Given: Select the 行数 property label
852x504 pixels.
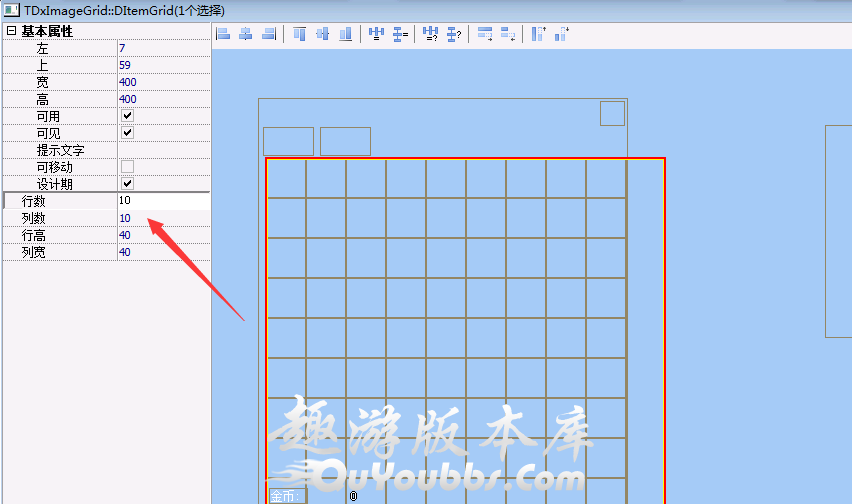Looking at the screenshot, I should pos(33,201).
